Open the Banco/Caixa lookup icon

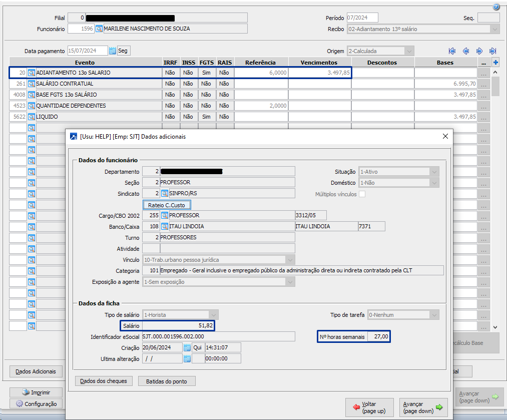click(x=164, y=226)
